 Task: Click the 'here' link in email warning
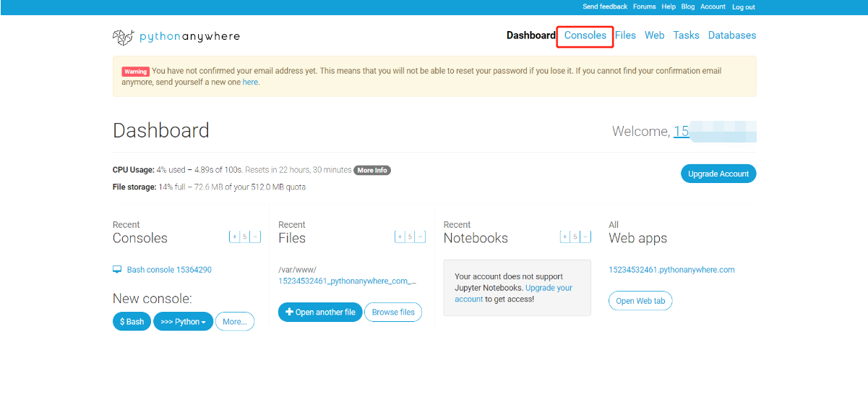[250, 82]
